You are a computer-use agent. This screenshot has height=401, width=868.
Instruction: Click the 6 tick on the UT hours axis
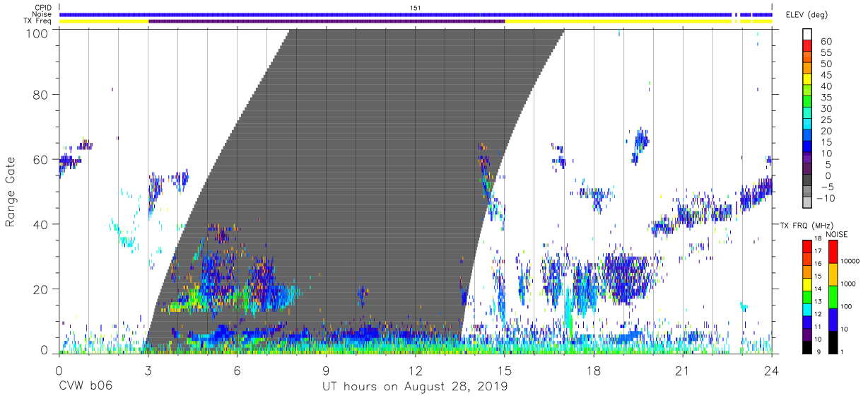click(x=237, y=371)
